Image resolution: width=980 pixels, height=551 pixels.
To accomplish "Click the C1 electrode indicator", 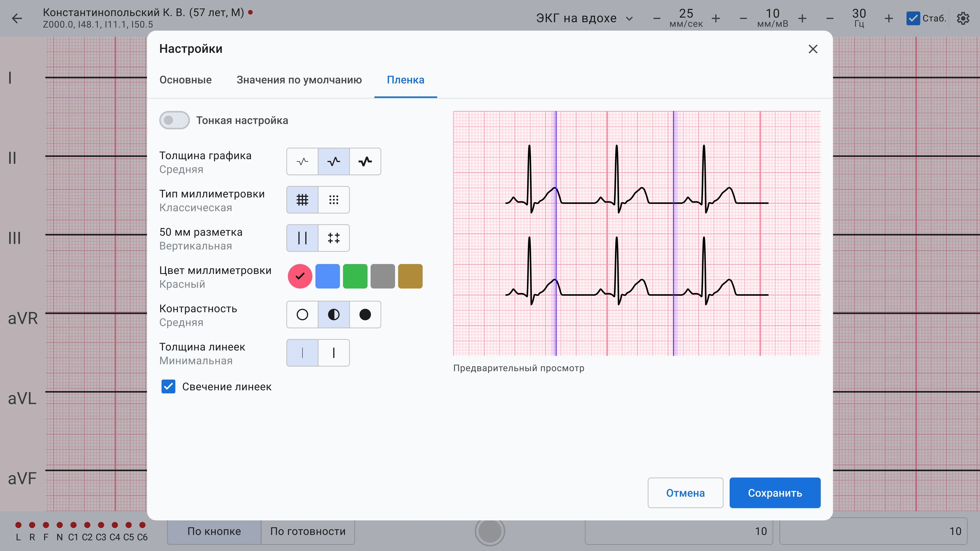I will pyautogui.click(x=73, y=532).
